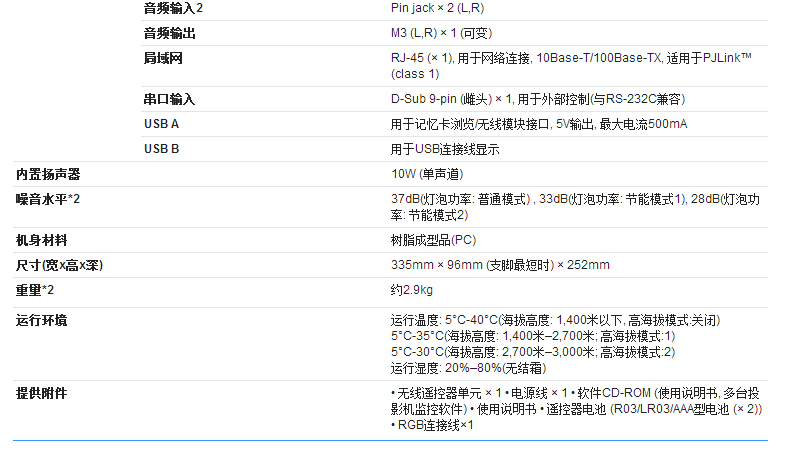The width and height of the screenshot is (790, 454).
Task: Click the 噪音水平*2 heading
Action: 48,199
